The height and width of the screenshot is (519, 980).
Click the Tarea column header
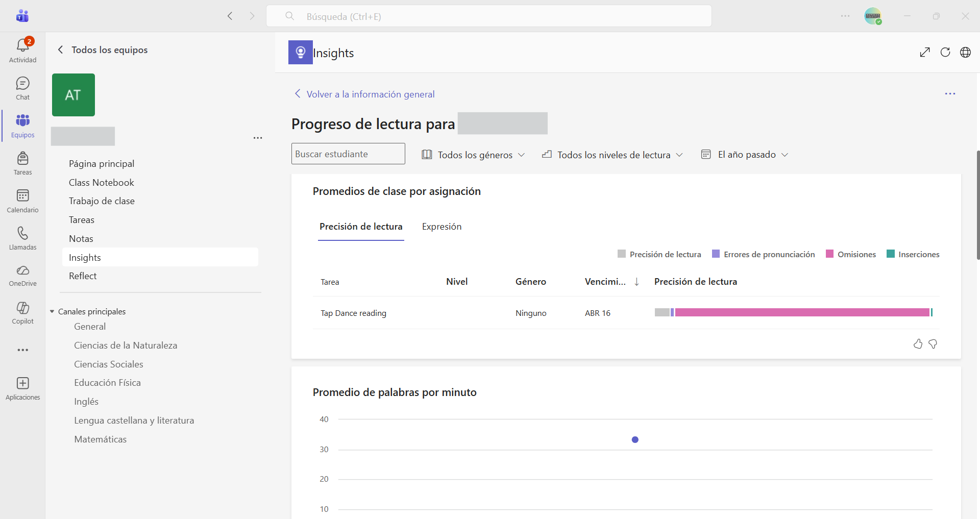point(330,282)
